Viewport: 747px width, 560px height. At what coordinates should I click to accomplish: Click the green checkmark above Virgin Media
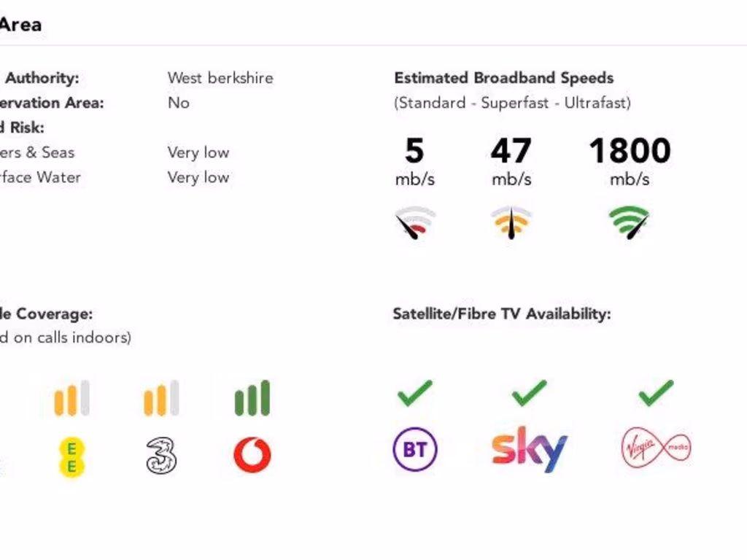tap(656, 393)
